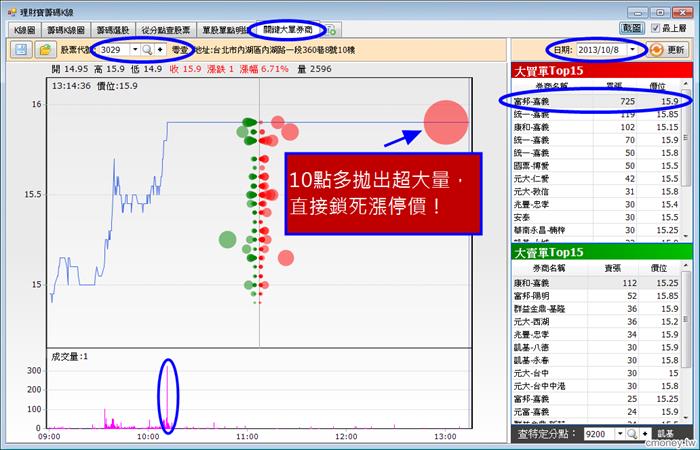This screenshot has width=700, height=450.
Task: Select 元大-敦信 row in buy list
Action: pos(596,192)
